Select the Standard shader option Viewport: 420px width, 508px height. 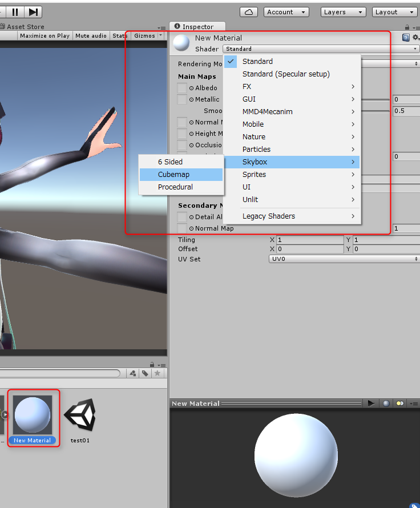click(292, 61)
